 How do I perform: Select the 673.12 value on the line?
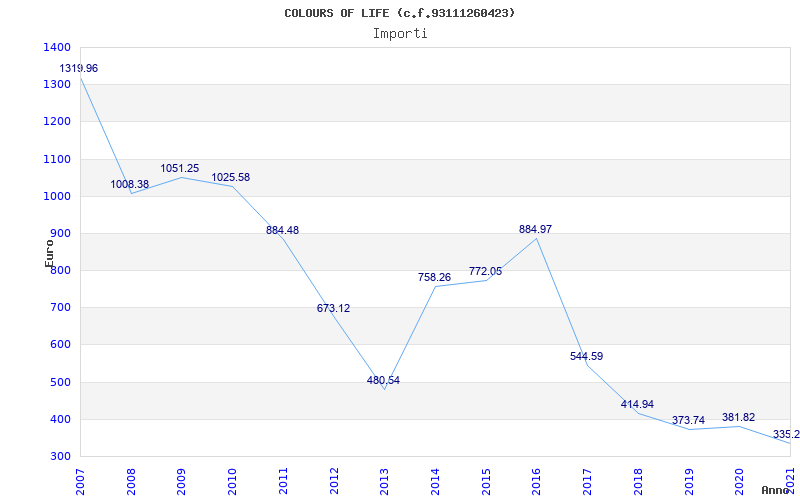click(333, 308)
